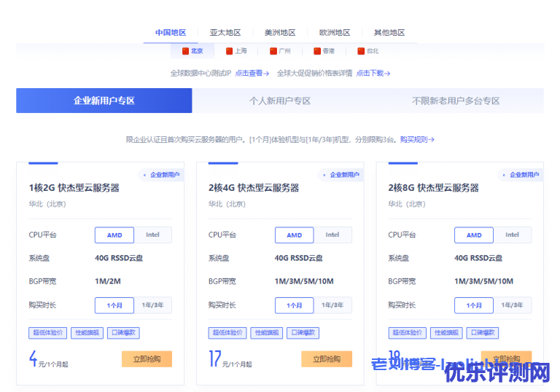
Task: Select 1个月 duration on the 1核2G card
Action: (114, 305)
